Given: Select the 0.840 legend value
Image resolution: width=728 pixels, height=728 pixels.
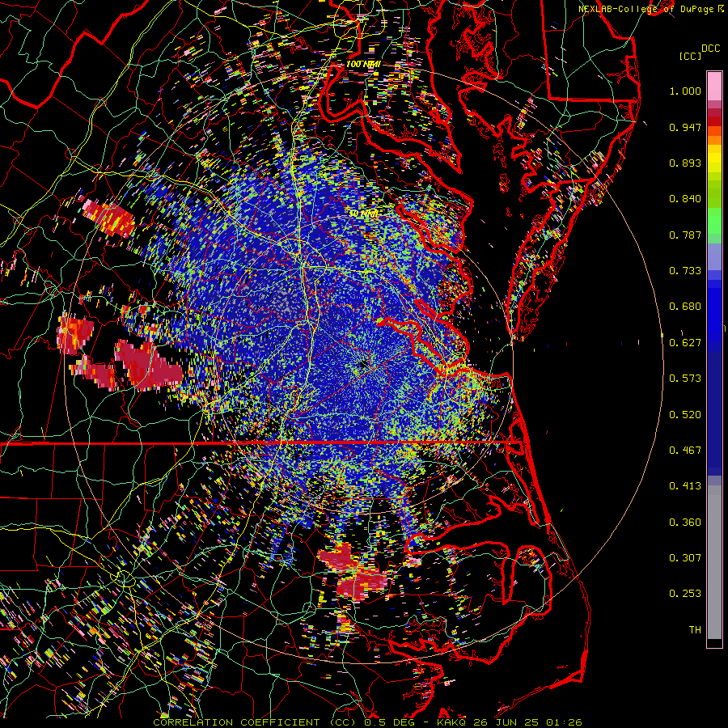Looking at the screenshot, I should coord(685,199).
